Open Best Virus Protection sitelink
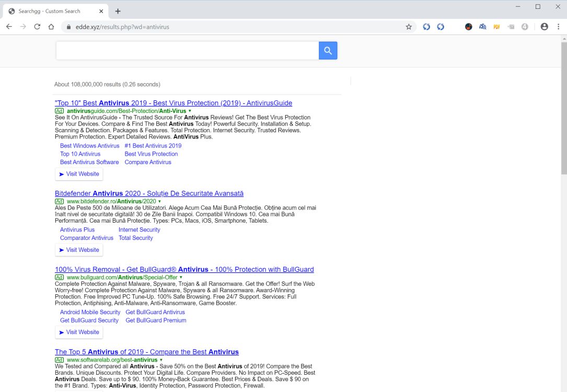This screenshot has height=392, width=567. [x=151, y=154]
